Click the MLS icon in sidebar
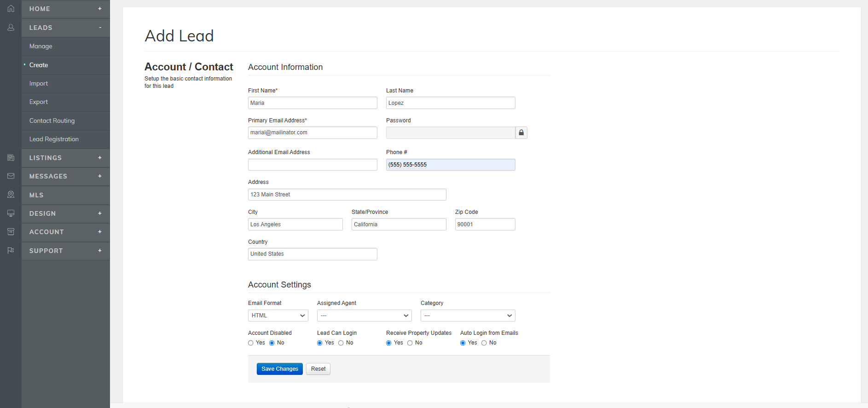This screenshot has width=868, height=408. 11,195
